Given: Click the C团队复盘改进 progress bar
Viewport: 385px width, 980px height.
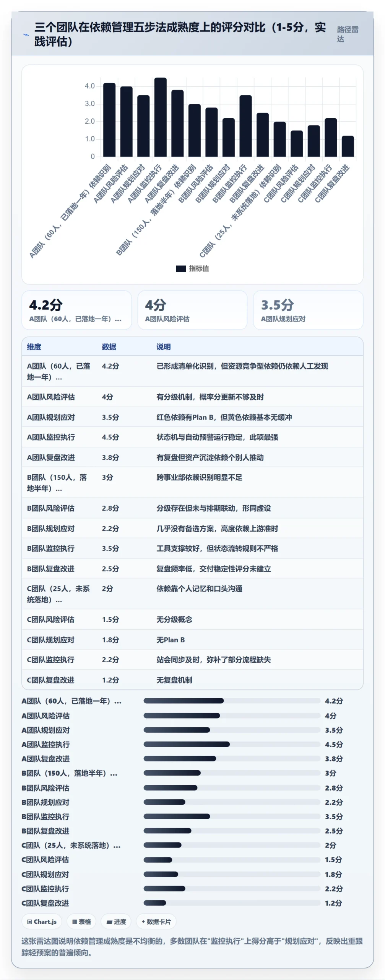Looking at the screenshot, I should pos(232,903).
